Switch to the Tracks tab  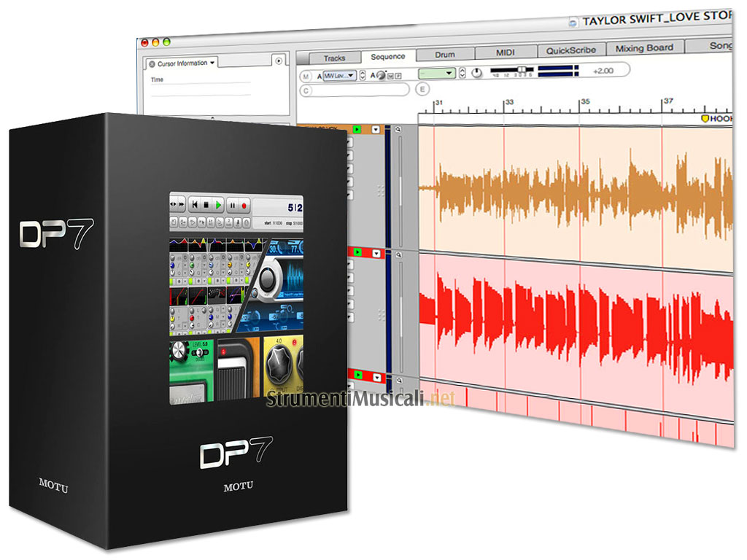pos(334,58)
